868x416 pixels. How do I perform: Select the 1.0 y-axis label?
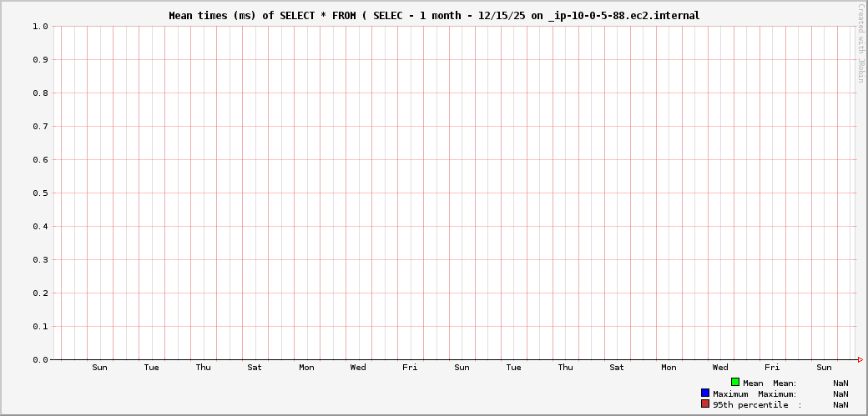[40, 27]
